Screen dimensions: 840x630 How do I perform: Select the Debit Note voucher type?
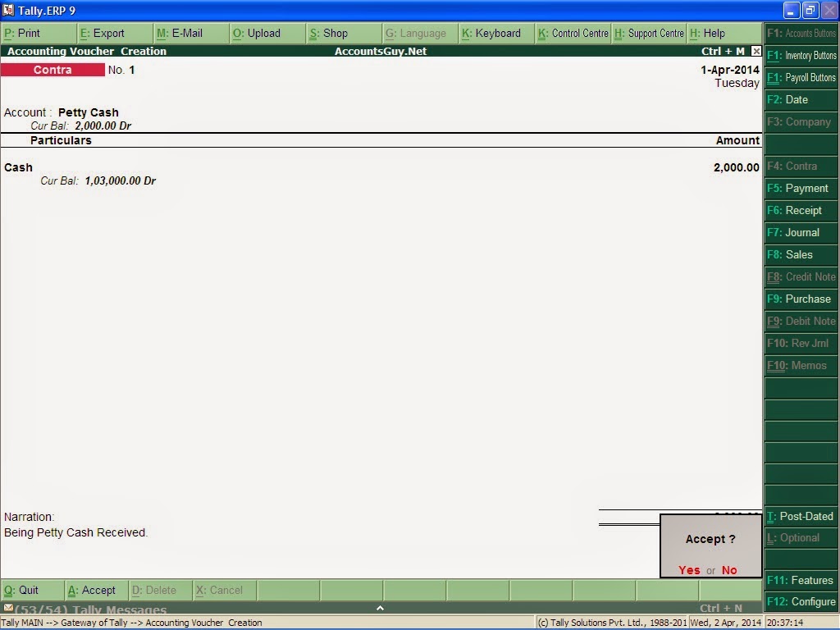pyautogui.click(x=801, y=321)
